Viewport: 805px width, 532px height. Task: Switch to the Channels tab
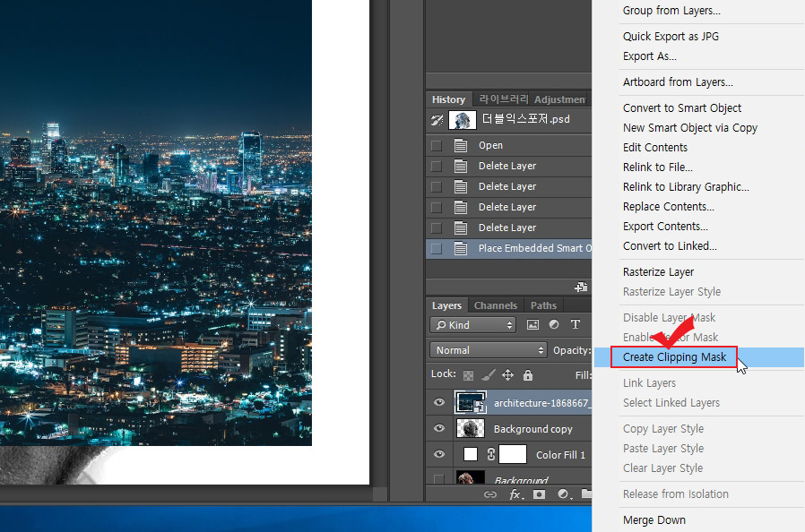point(496,305)
